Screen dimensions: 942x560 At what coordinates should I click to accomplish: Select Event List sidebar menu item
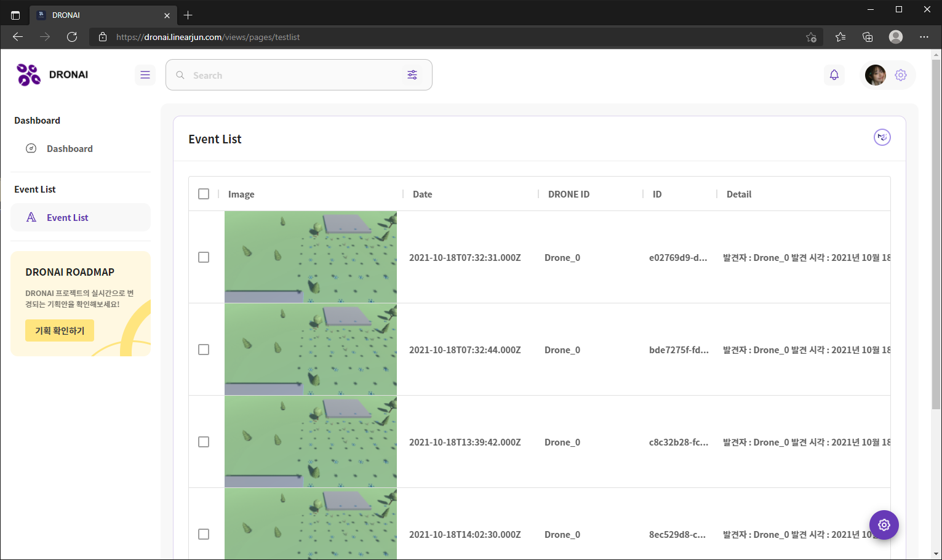coord(81,217)
